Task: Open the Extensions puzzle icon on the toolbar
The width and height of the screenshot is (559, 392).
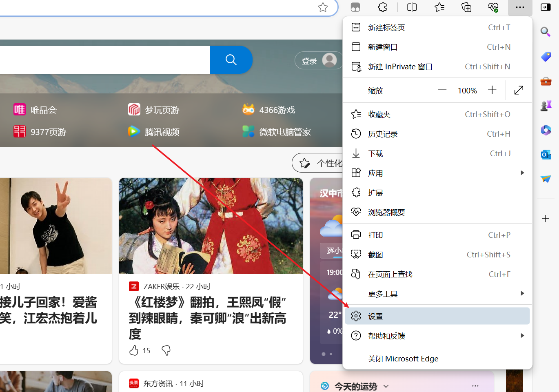Action: (x=382, y=7)
